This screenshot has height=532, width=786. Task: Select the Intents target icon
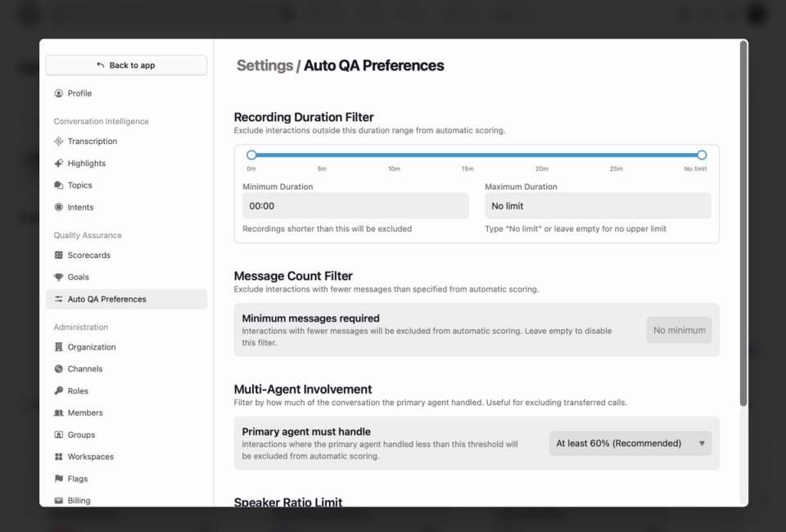click(x=57, y=207)
